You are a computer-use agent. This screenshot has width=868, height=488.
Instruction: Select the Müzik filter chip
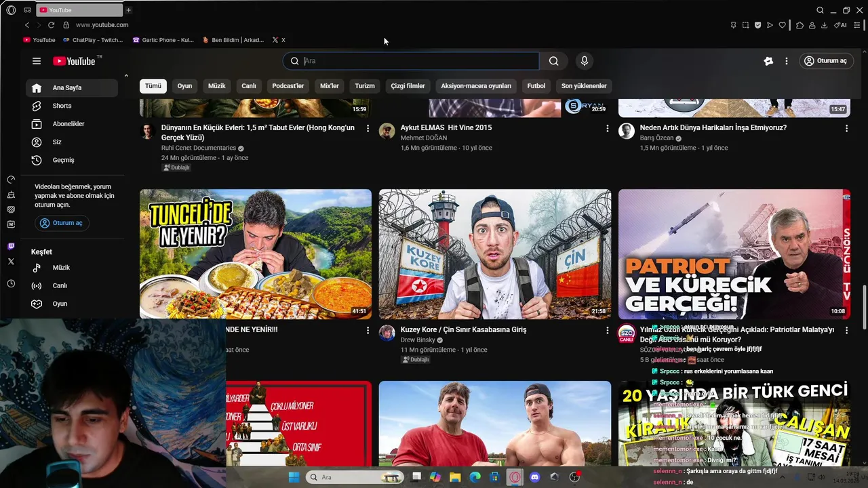(x=216, y=86)
